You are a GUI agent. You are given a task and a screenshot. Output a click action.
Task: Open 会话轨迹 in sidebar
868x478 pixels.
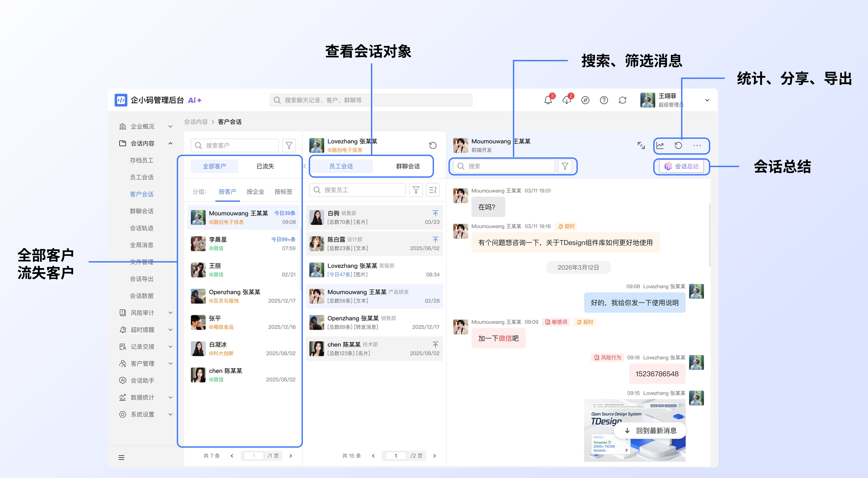click(142, 228)
